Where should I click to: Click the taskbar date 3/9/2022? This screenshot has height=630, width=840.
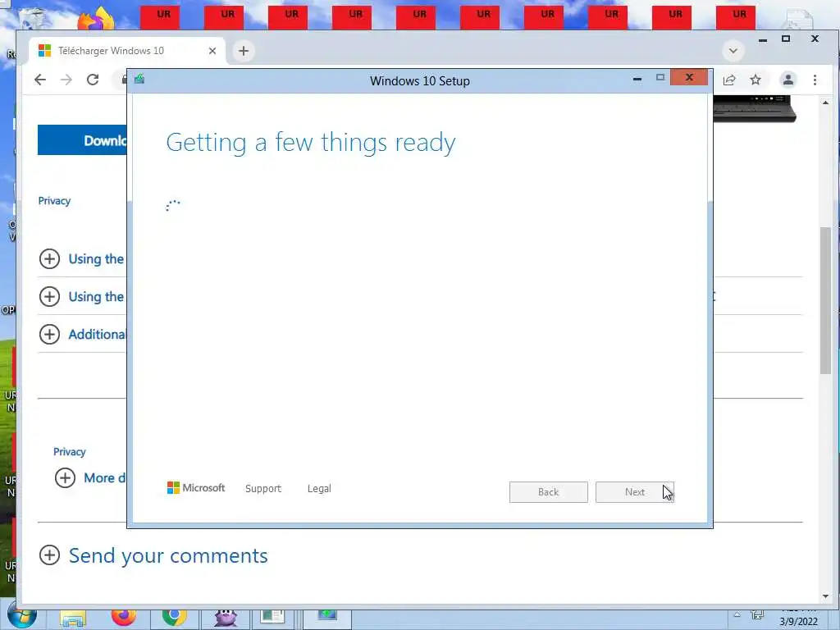tap(798, 622)
